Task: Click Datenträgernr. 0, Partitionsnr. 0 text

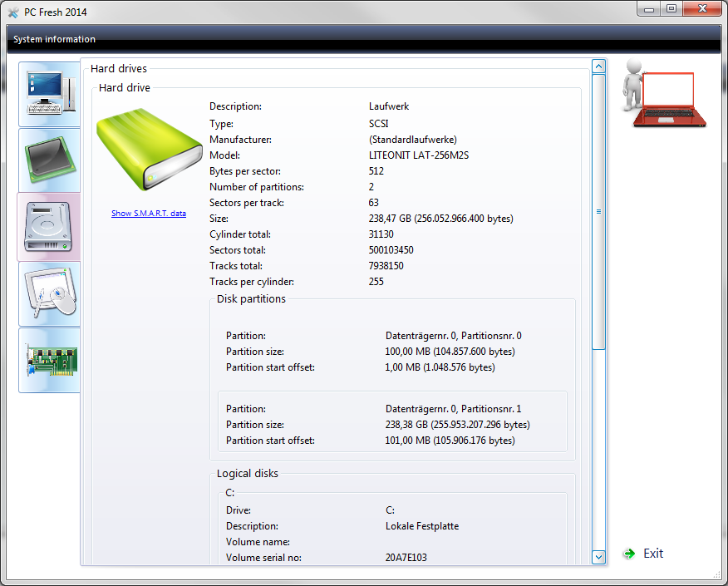Action: pyautogui.click(x=453, y=336)
